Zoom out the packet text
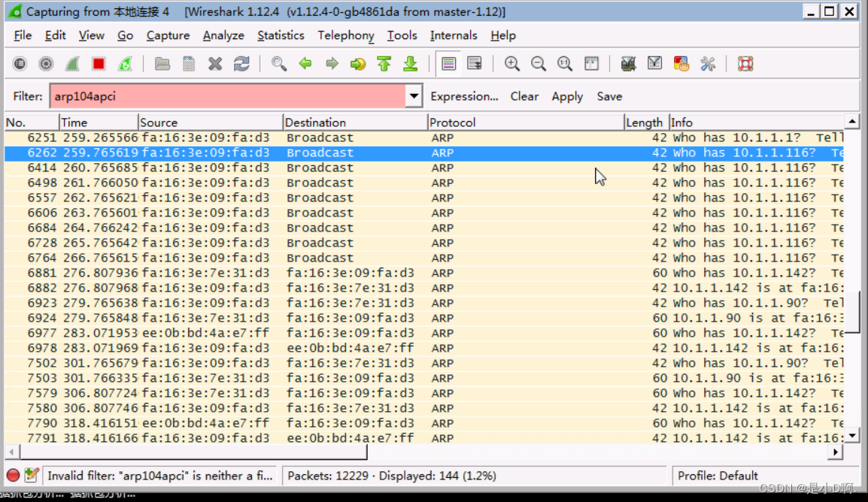Image resolution: width=868 pixels, height=502 pixels. click(538, 64)
